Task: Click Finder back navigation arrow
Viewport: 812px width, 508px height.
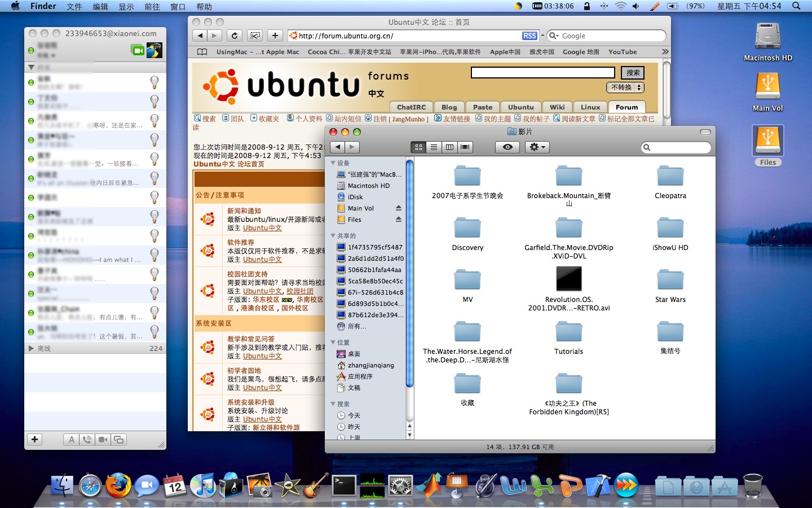Action: pos(337,147)
